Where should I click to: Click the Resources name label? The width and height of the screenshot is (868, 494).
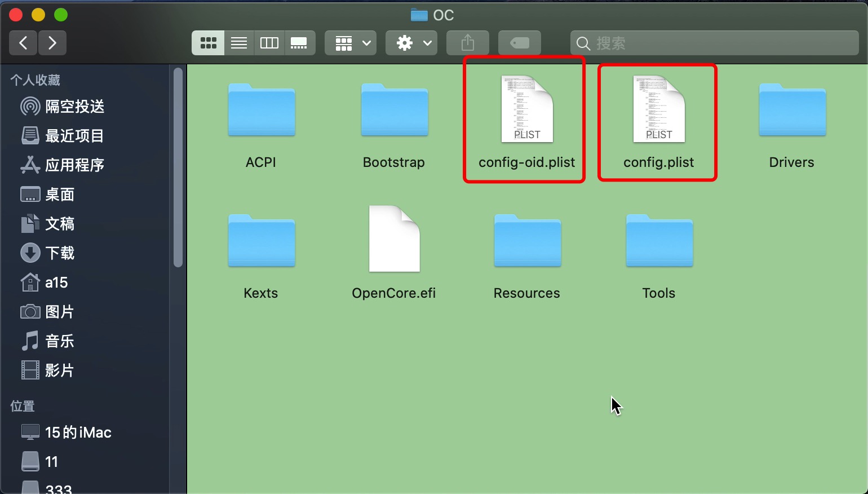[x=527, y=293]
